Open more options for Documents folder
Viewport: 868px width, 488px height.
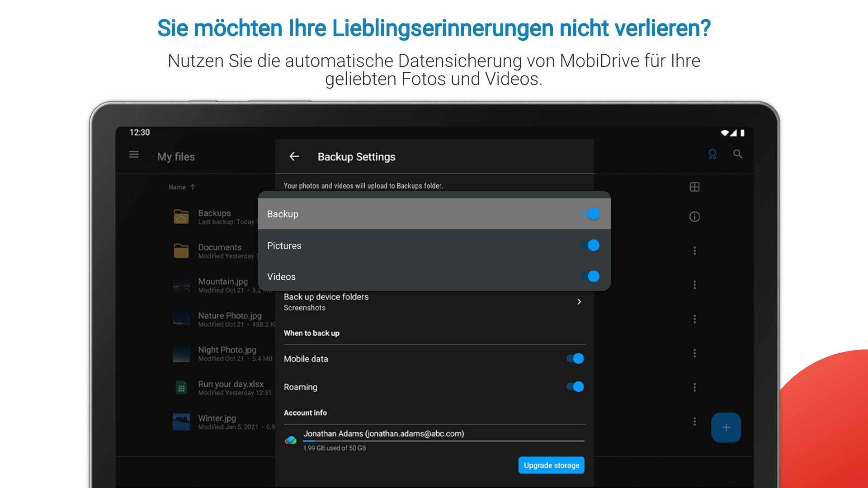695,251
